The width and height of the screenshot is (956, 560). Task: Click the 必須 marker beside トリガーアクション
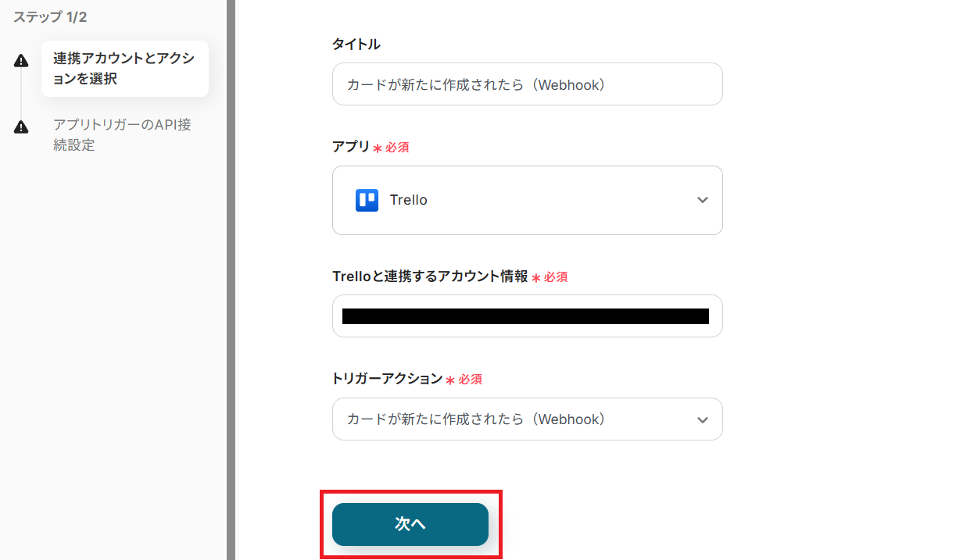470,380
